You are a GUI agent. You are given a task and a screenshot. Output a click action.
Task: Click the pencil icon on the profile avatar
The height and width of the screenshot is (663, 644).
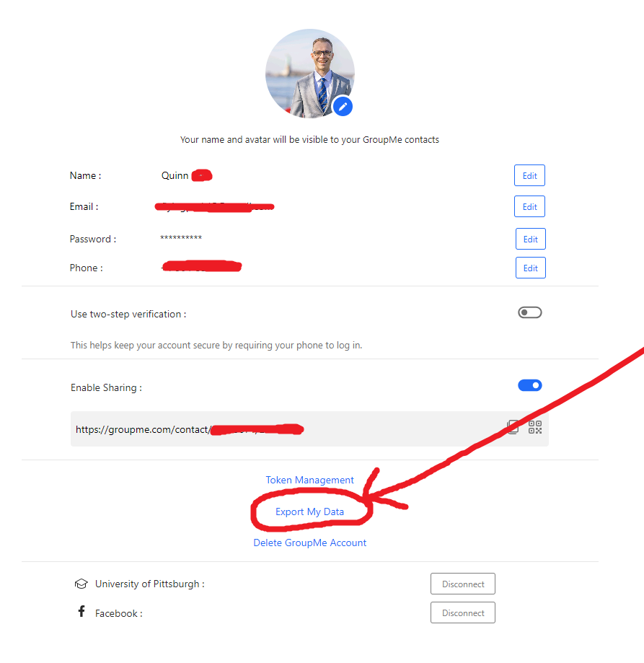click(x=343, y=107)
